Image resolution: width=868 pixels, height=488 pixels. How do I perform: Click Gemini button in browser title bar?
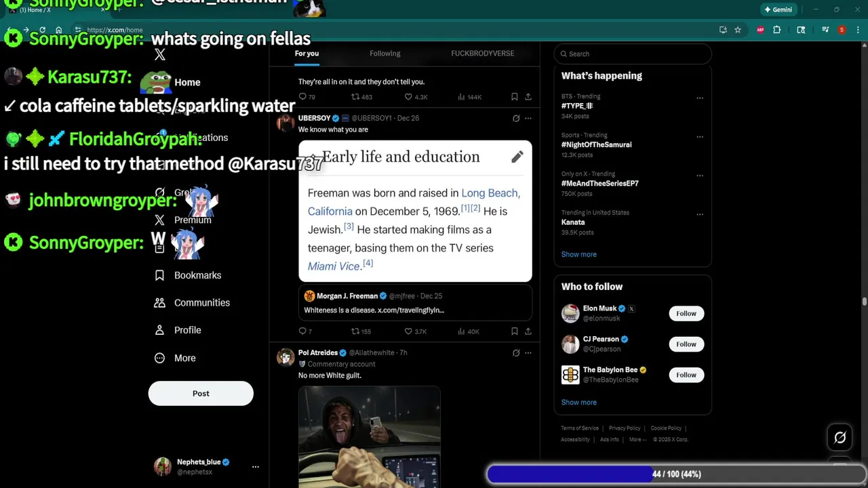pos(778,9)
